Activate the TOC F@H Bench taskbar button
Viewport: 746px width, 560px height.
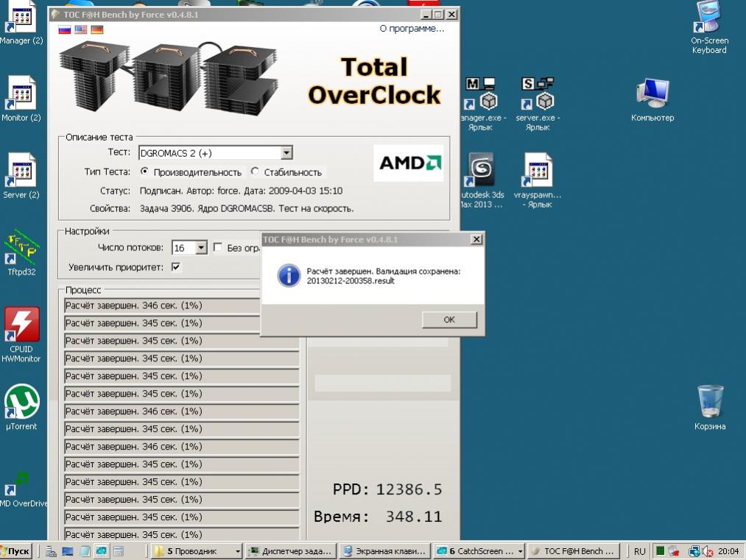point(573,551)
